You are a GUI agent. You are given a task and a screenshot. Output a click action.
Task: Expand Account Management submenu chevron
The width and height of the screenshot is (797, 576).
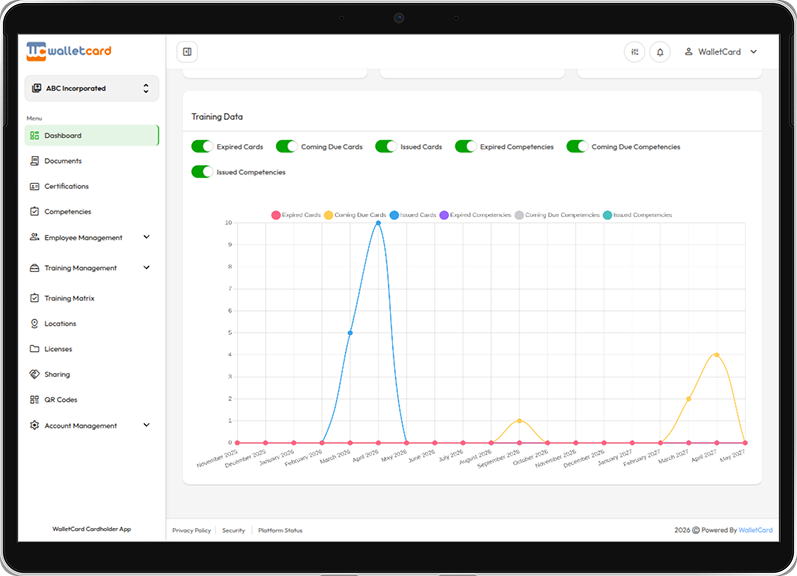coord(146,425)
